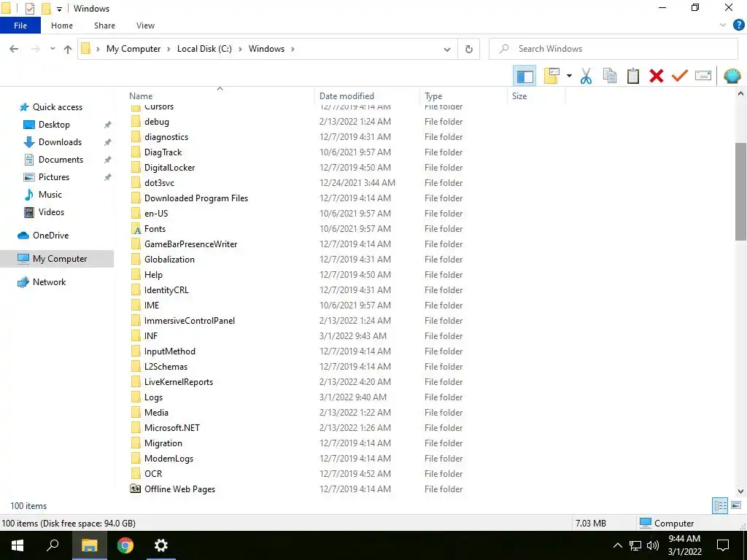
Task: Select the debug folder
Action: coord(157,122)
